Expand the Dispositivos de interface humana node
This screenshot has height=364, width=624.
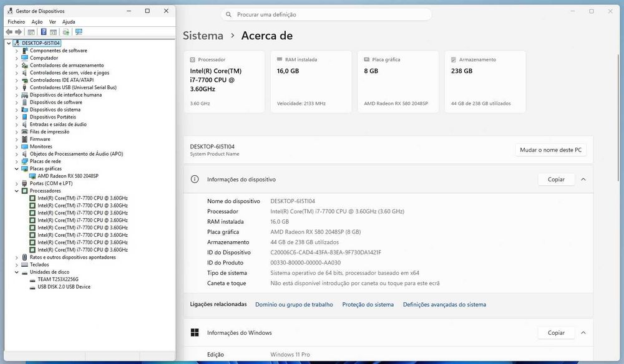coord(17,95)
